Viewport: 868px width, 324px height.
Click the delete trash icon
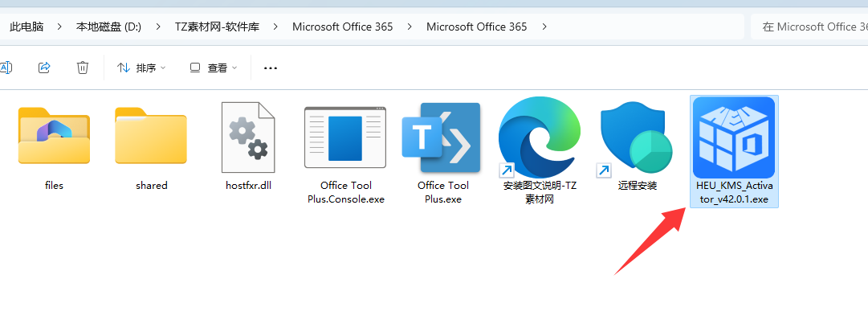[x=83, y=68]
